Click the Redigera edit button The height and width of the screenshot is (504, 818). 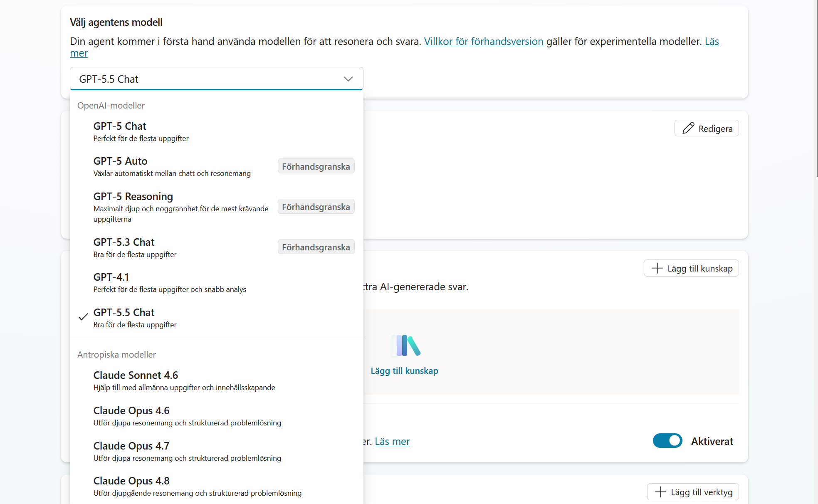707,128
